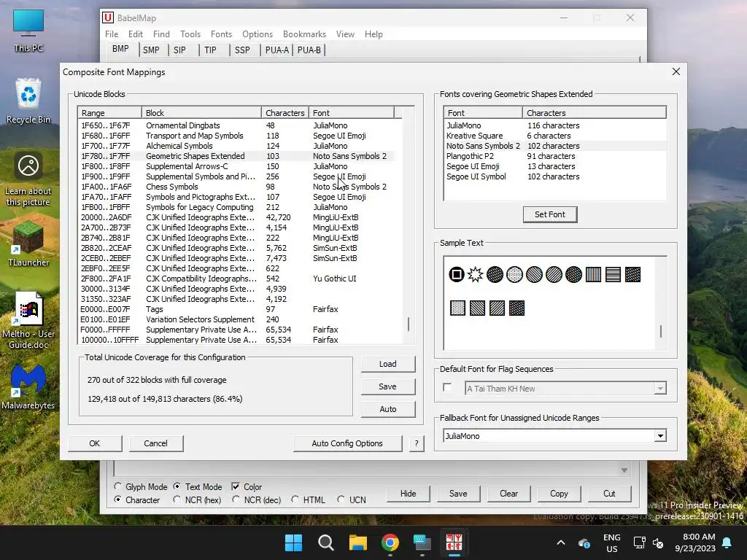Image resolution: width=747 pixels, height=560 pixels.
Task: Click the Unicode Blocks list scrollbar thumb
Action: (x=409, y=324)
